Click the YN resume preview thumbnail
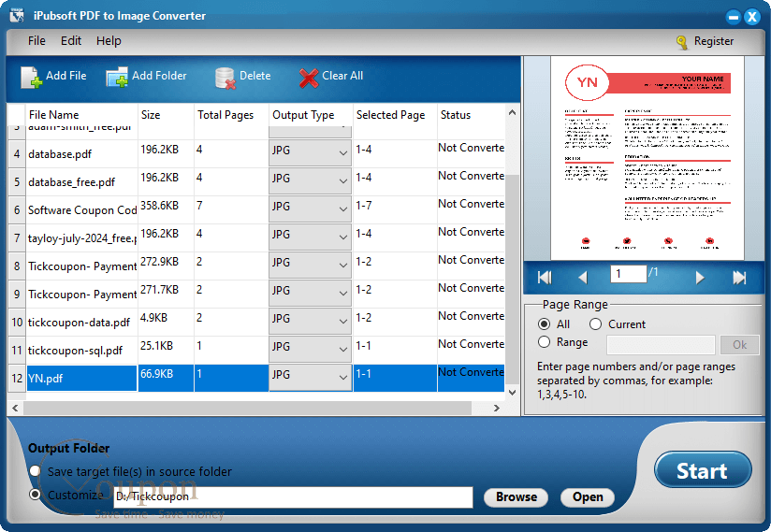The image size is (771, 532). pyautogui.click(x=647, y=158)
